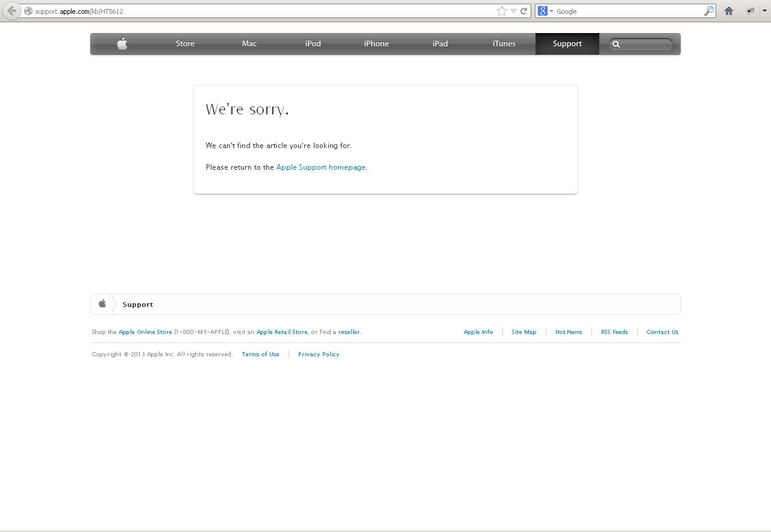
Task: Open the Apple Online Store link
Action: tap(145, 332)
